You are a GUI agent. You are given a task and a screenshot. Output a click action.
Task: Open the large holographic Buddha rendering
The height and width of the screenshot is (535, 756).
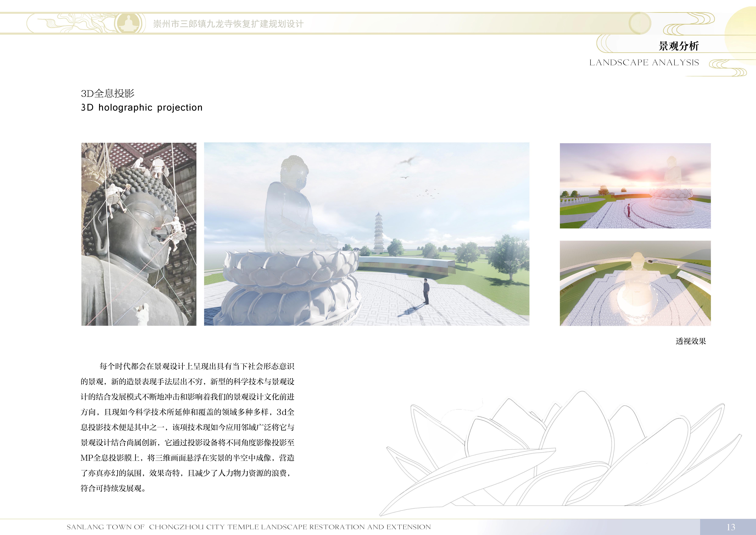click(x=366, y=234)
